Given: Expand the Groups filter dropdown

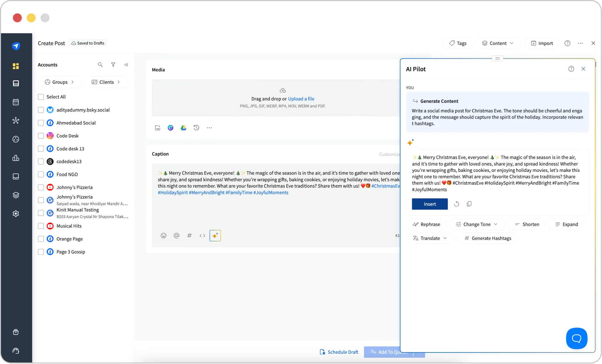Looking at the screenshot, I should click(60, 82).
